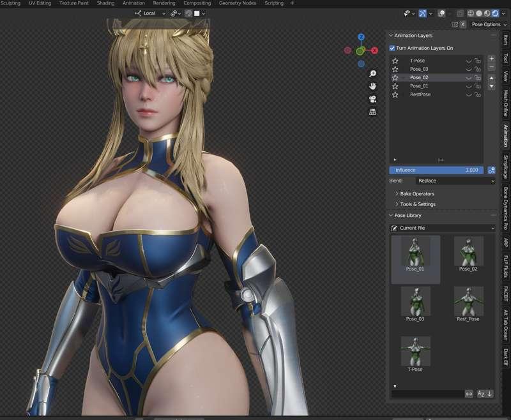
Task: Open Scripting workspace tab
Action: (x=274, y=3)
